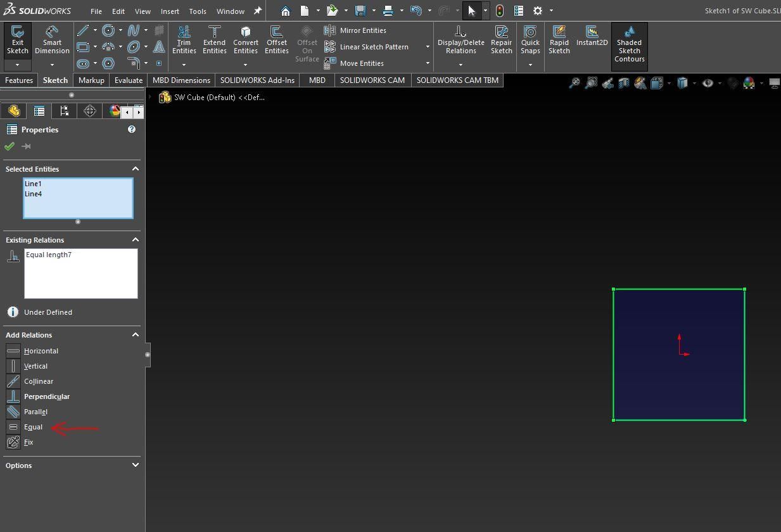Open the Properties help with the question mark
Image resolution: width=781 pixels, height=532 pixels.
pos(132,129)
